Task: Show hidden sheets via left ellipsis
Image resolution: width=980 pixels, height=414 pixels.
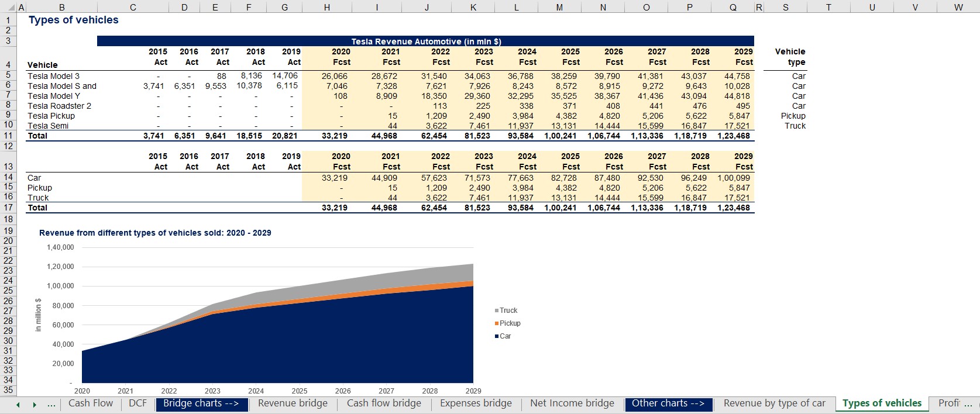Action: pos(51,404)
